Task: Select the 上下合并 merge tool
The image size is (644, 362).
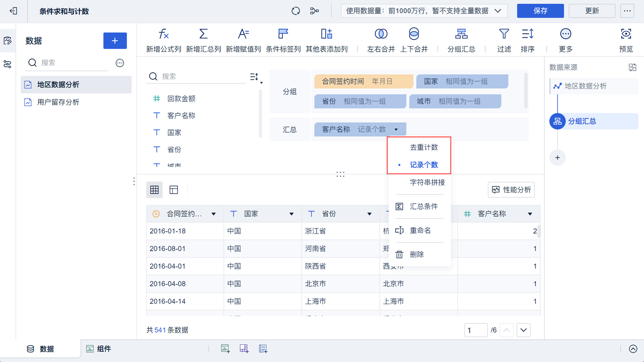Action: click(414, 40)
